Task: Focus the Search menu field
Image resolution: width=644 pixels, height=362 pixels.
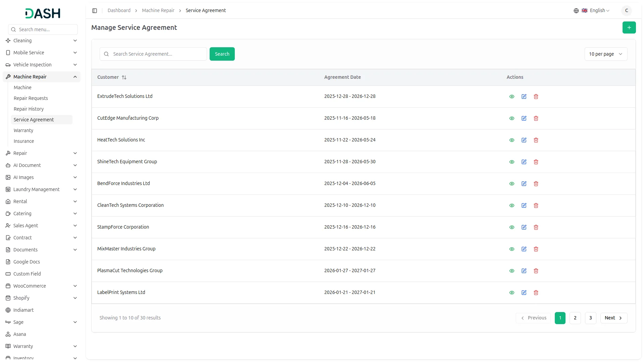Action: tap(43, 29)
